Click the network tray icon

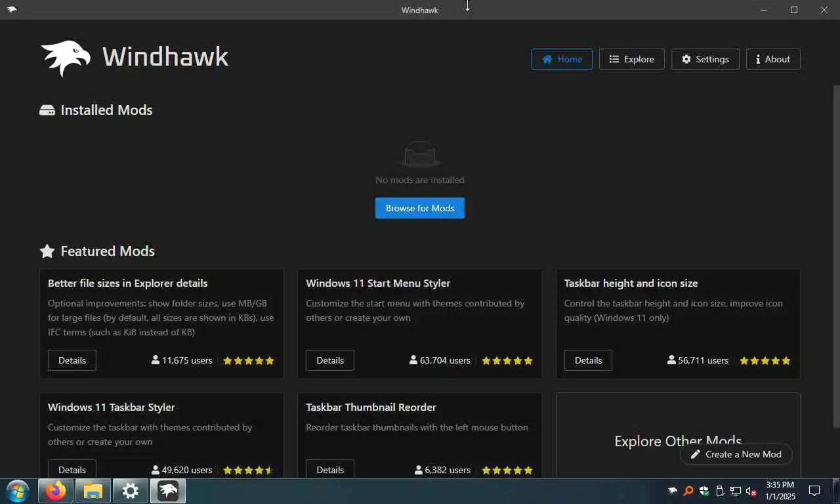(x=736, y=491)
